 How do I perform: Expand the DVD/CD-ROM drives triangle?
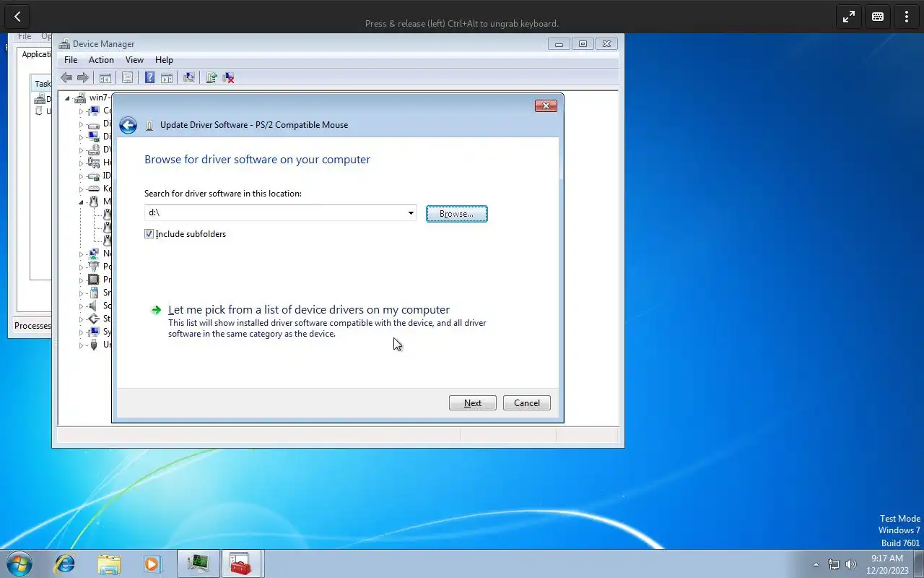pyautogui.click(x=81, y=150)
